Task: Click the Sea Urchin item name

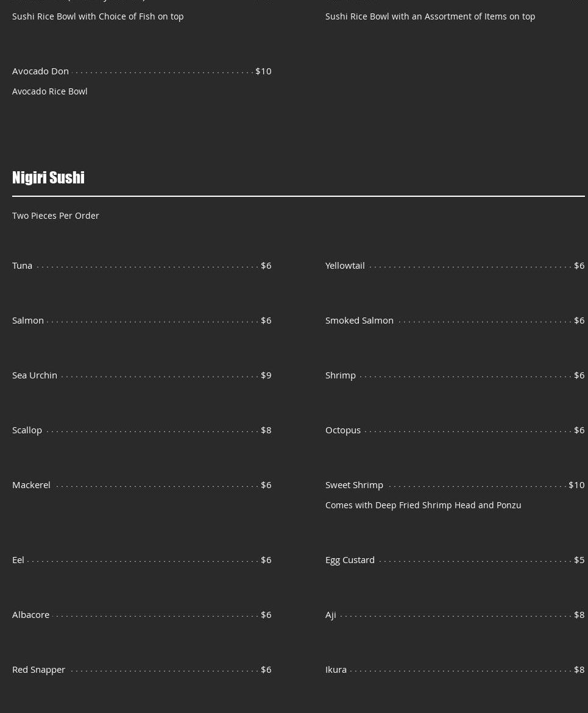Action: [35, 375]
